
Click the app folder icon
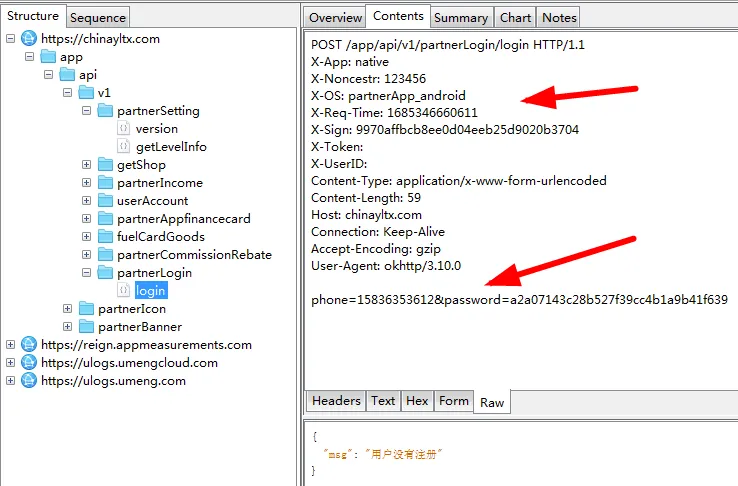click(x=48, y=56)
